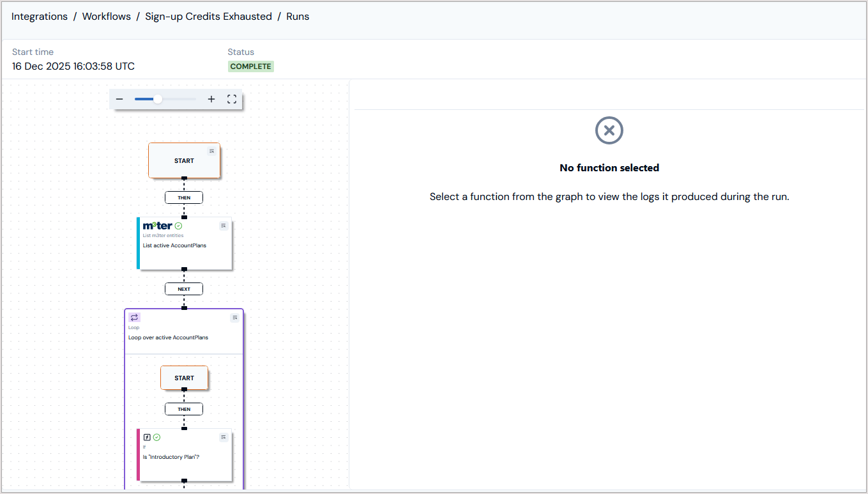This screenshot has height=494, width=868.
Task: Click the No function selected X icon
Action: click(x=609, y=130)
